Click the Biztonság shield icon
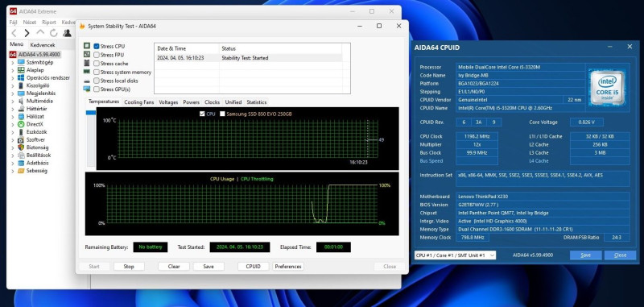Image resolution: width=644 pixels, height=307 pixels. click(x=21, y=147)
